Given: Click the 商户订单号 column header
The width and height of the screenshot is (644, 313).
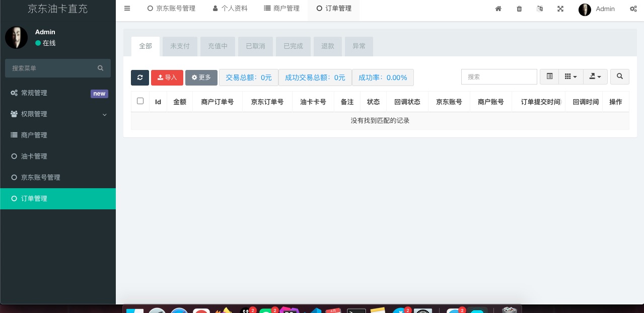Looking at the screenshot, I should coord(218,102).
